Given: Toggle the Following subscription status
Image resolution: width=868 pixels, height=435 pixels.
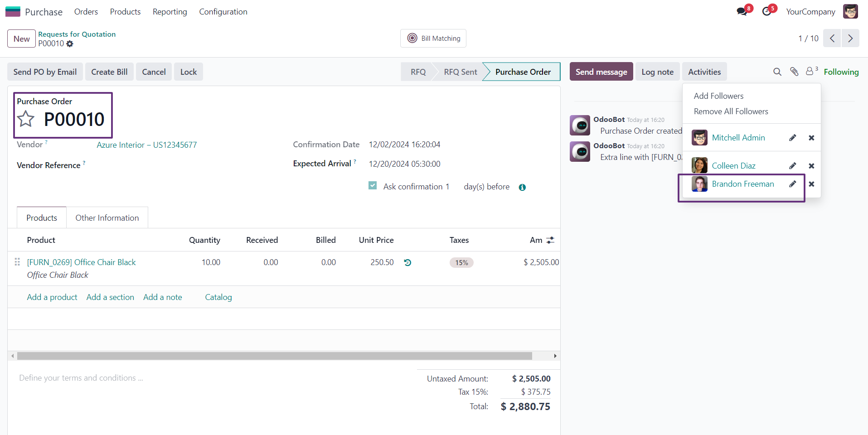Looking at the screenshot, I should [841, 72].
